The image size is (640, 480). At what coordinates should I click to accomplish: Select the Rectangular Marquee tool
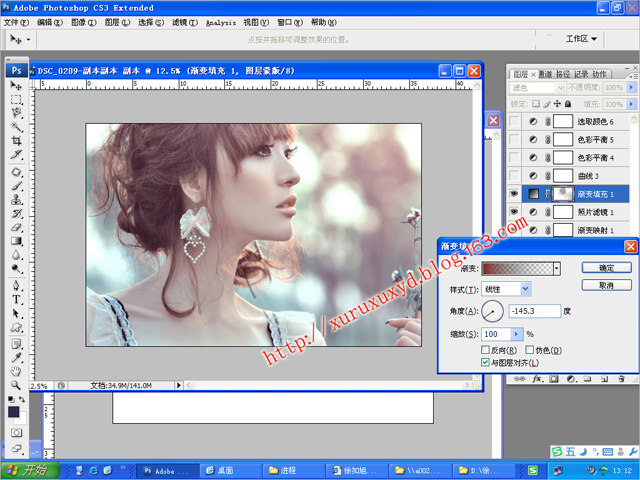pos(16,99)
